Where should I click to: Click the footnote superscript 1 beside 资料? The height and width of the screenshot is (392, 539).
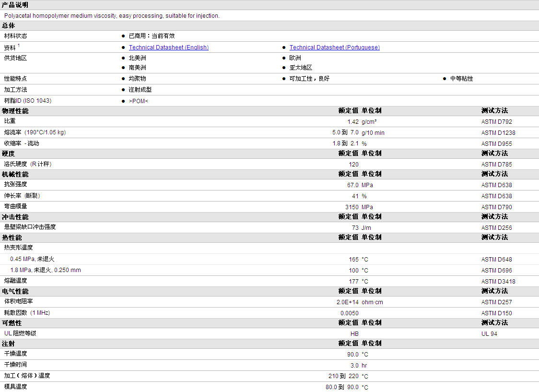point(19,46)
